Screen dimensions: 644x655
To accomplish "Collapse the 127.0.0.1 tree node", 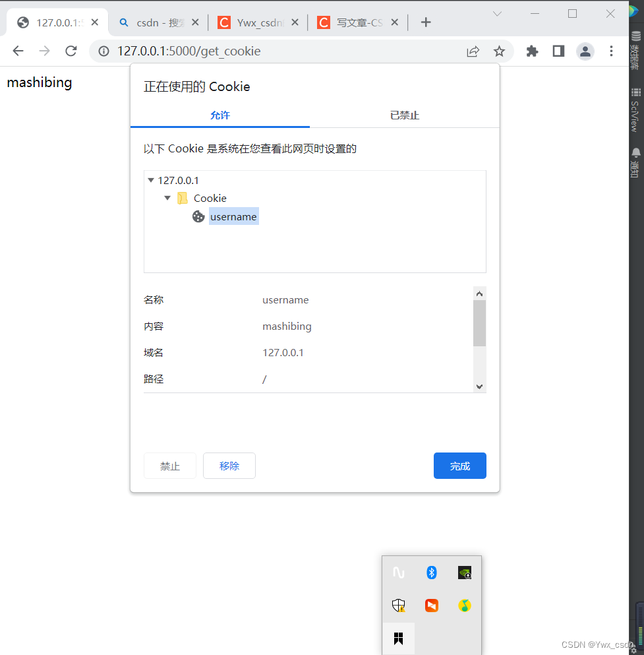I will point(151,180).
